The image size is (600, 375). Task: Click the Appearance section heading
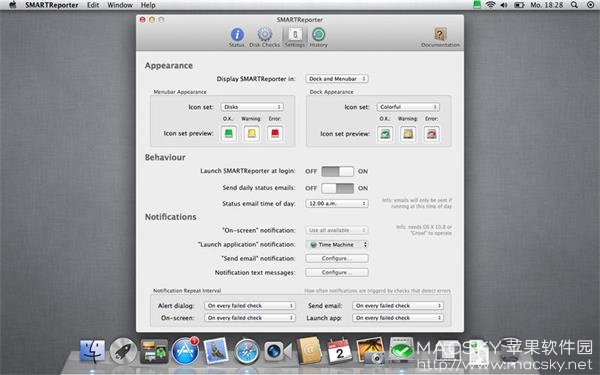[x=169, y=66]
